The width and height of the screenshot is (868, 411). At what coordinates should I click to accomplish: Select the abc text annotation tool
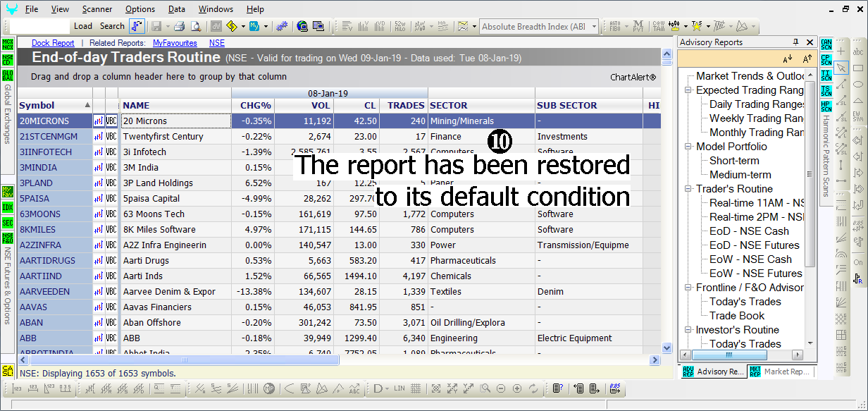tap(859, 51)
